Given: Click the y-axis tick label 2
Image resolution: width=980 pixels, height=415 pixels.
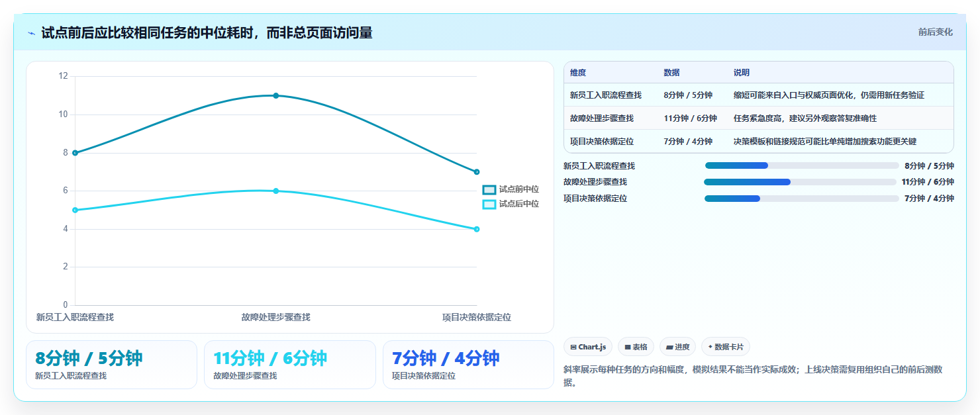Looking at the screenshot, I should pos(66,267).
